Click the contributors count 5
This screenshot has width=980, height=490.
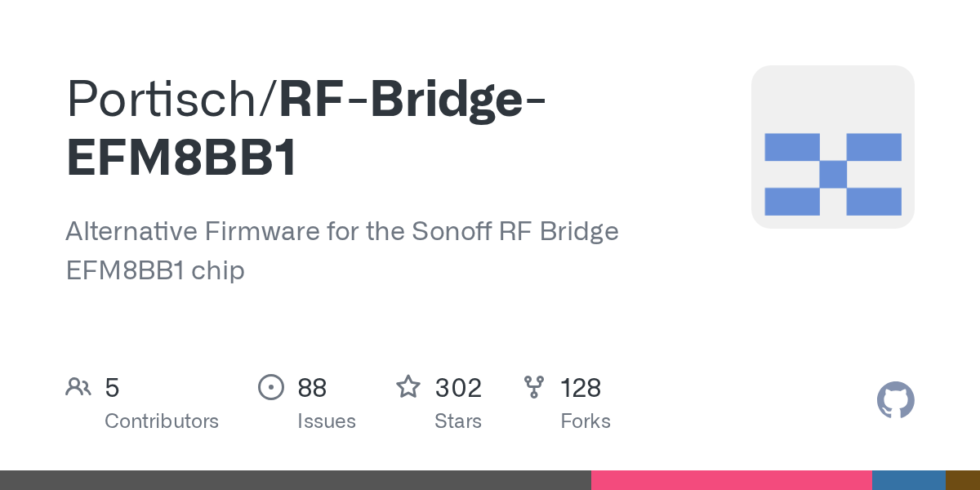112,388
